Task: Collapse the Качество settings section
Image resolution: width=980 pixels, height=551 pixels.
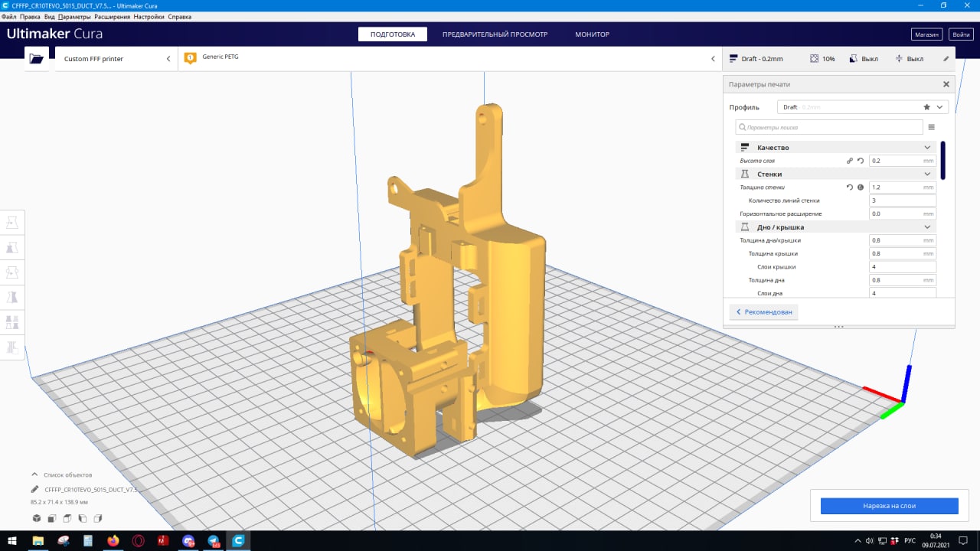Action: (x=835, y=147)
